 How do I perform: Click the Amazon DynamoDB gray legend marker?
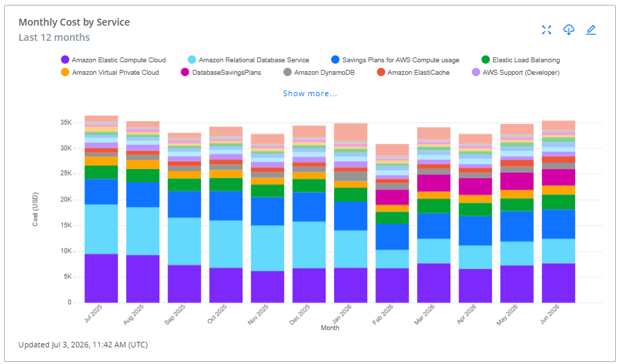click(x=288, y=73)
